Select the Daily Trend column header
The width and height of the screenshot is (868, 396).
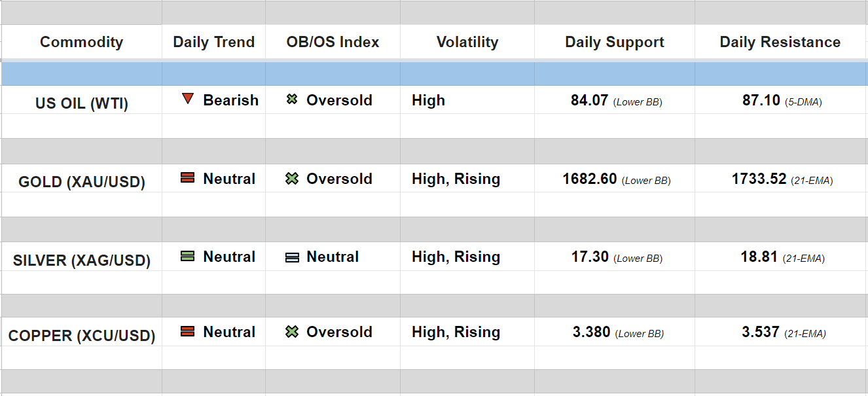[x=213, y=42]
